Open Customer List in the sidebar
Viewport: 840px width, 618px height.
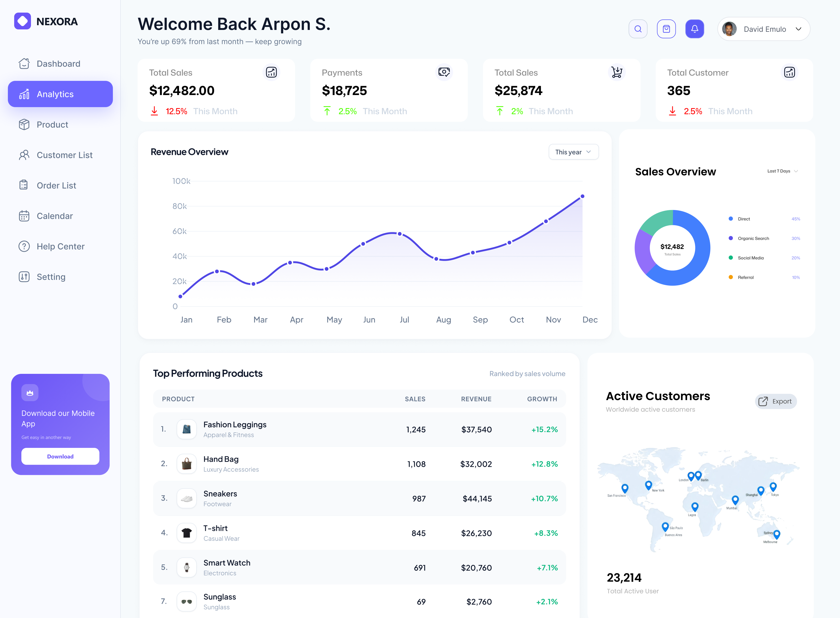pos(60,155)
